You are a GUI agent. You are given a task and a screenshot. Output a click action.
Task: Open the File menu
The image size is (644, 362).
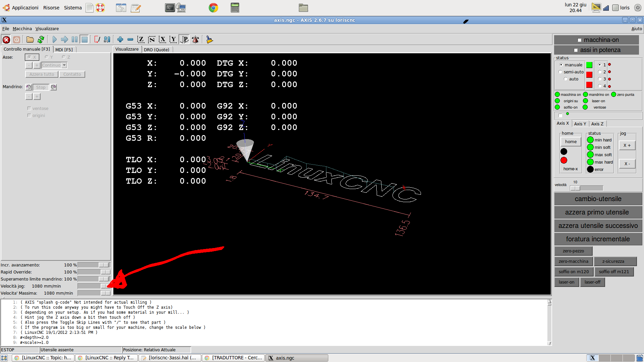pos(6,29)
